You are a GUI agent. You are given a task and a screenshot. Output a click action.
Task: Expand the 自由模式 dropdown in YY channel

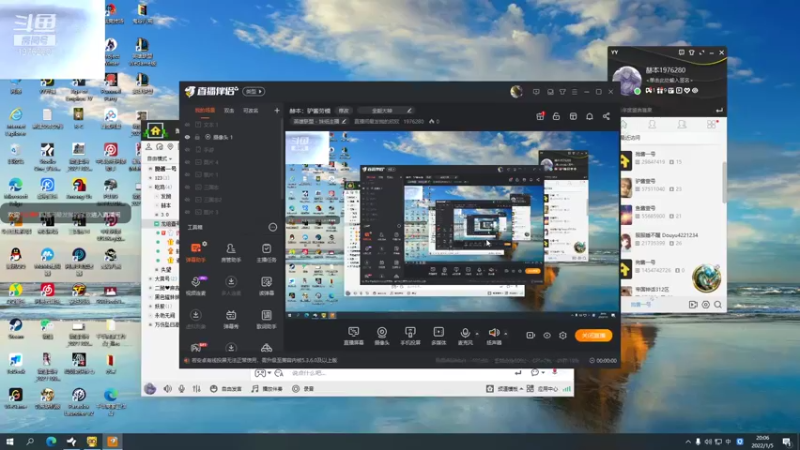(160, 159)
